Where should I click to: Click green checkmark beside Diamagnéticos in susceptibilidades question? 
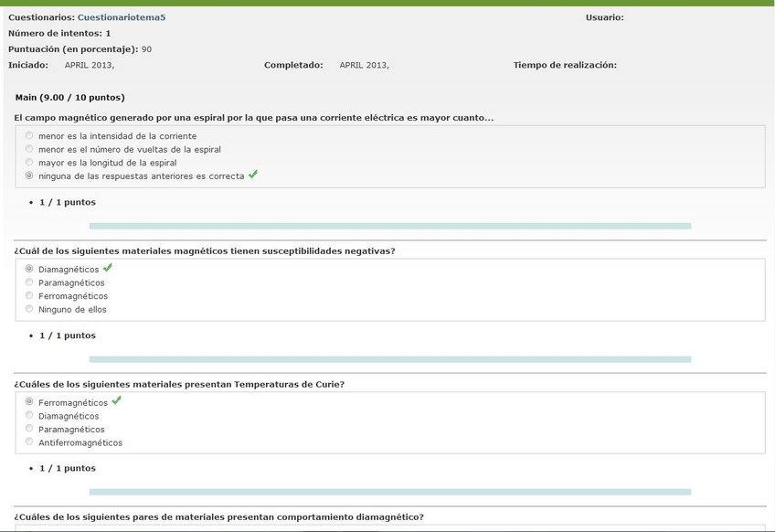(108, 268)
